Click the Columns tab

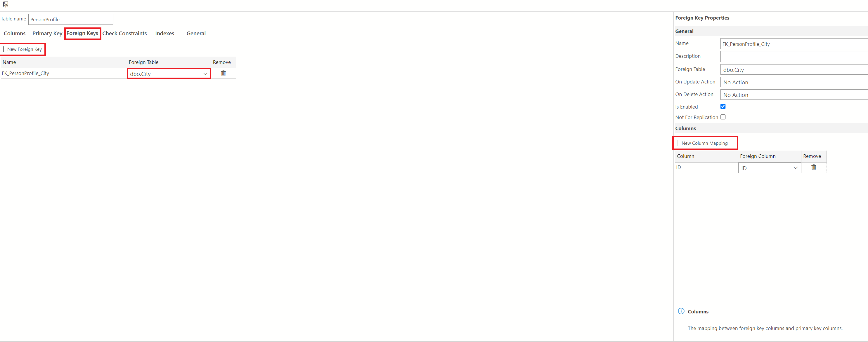[x=15, y=33]
